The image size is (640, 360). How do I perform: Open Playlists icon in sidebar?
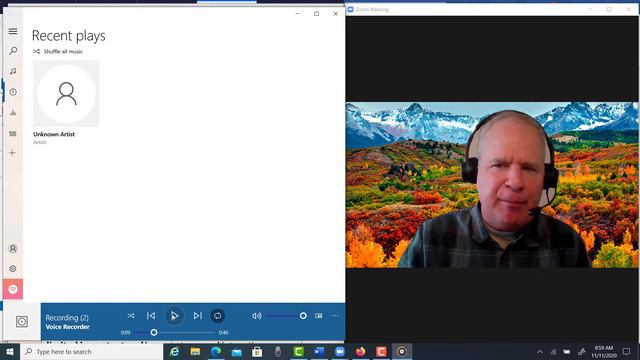(13, 133)
